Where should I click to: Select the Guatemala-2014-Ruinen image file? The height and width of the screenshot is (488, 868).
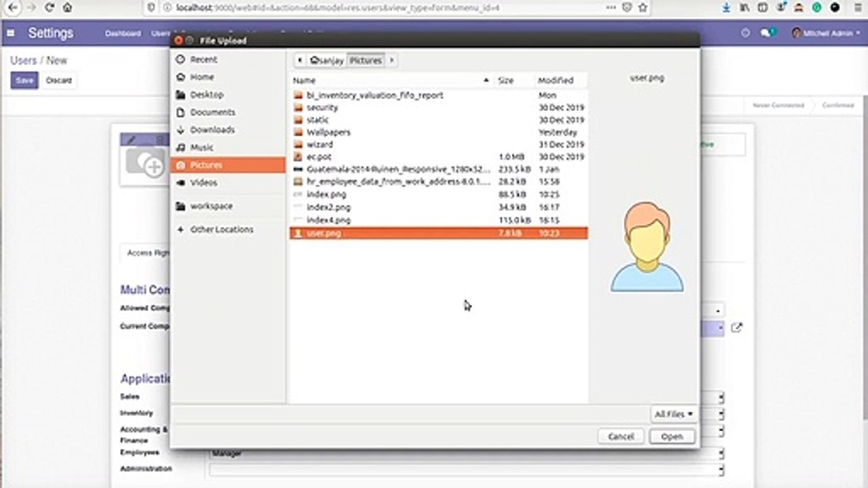[x=439, y=169]
